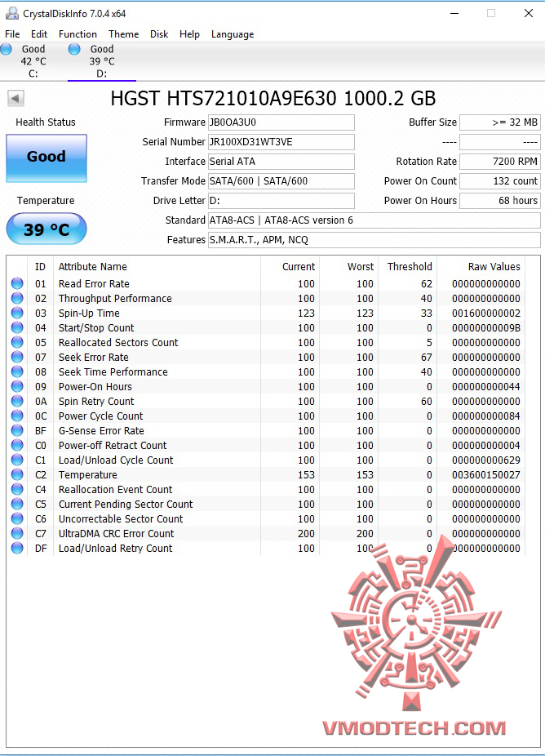This screenshot has height=756, width=545.
Task: Select the UltraDMA CRC Error Count attribute name
Action: [x=116, y=534]
